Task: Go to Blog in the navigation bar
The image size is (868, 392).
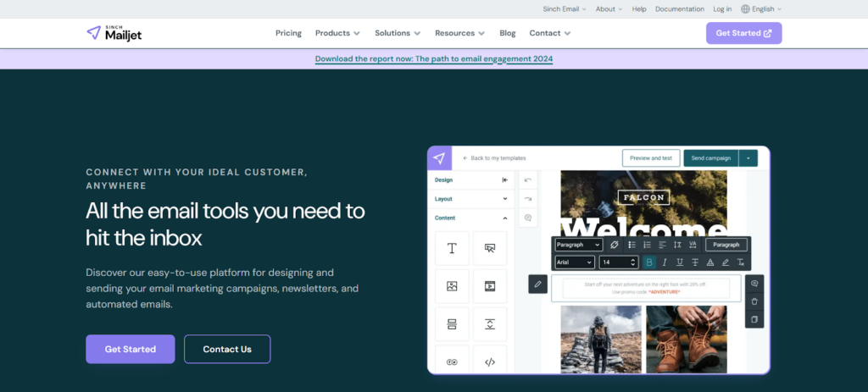Action: 507,33
